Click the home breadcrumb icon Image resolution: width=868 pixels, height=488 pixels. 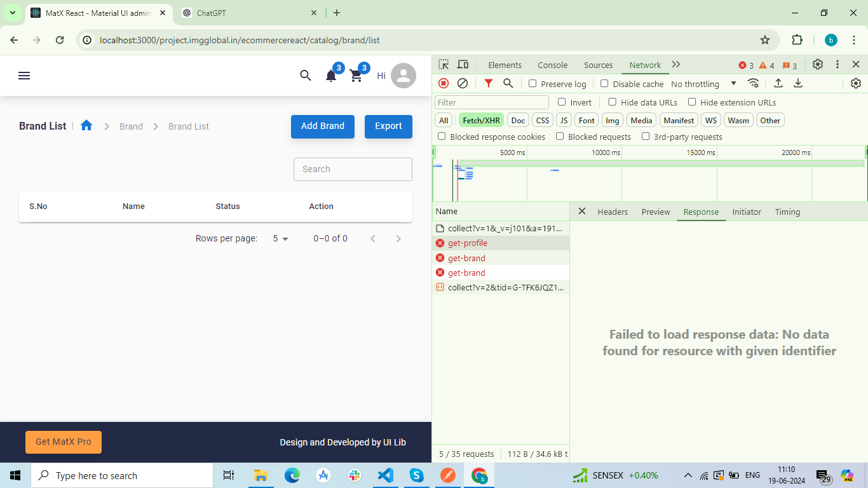[x=86, y=126]
